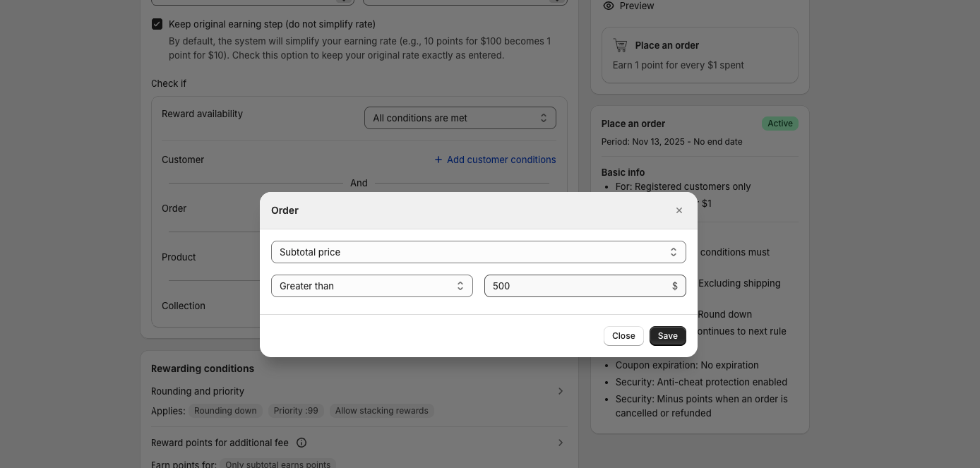This screenshot has width=980, height=468.
Task: Click the Allow stacking rewards tag
Action: 381,411
